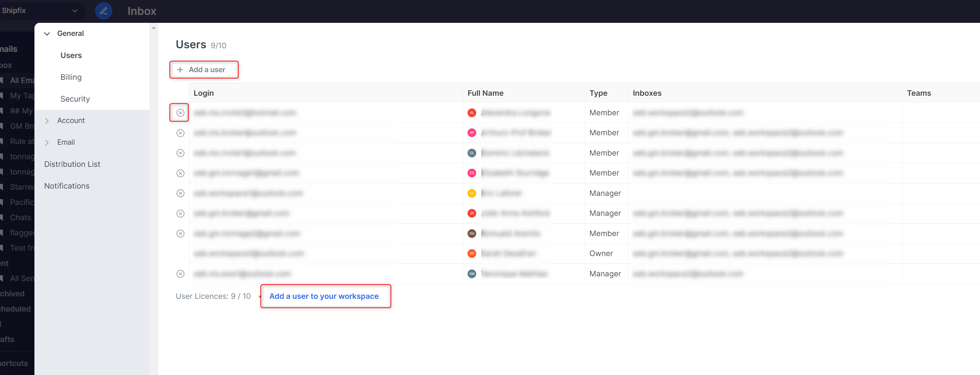Screen dimensions: 980x375
Task: Go to Security settings
Action: point(75,99)
